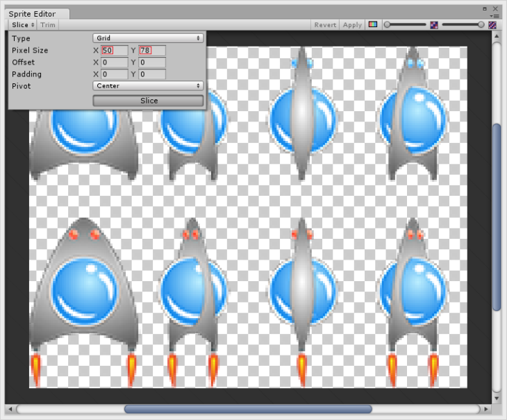Screen dimensions: 507x420
Task: Click the mip level slider handle
Action: click(x=481, y=24)
